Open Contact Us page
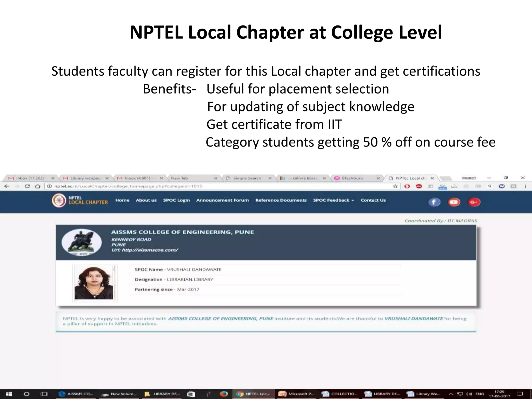532x399 pixels. (373, 200)
